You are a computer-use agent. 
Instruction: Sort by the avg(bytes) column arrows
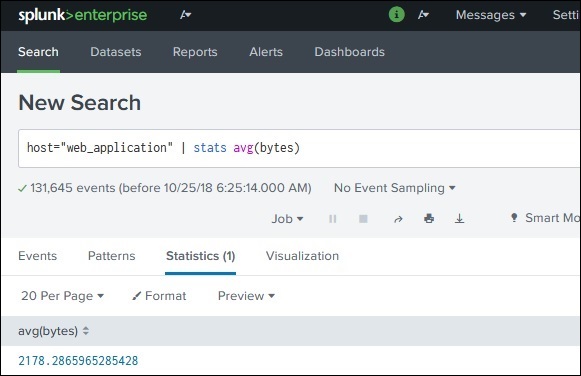pos(86,331)
